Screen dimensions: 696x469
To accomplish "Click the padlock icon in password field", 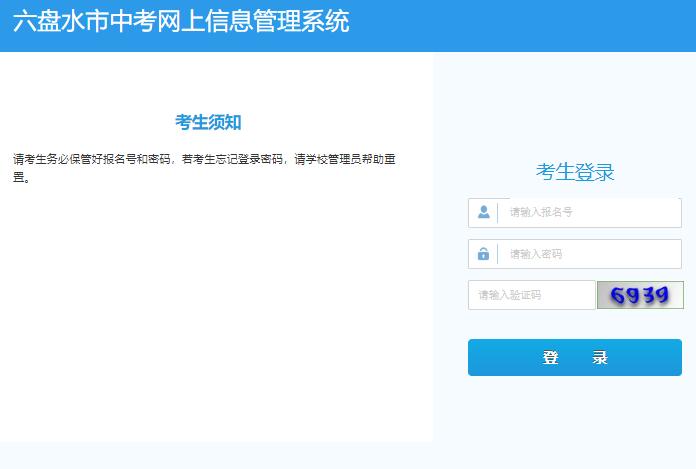I will pos(484,254).
